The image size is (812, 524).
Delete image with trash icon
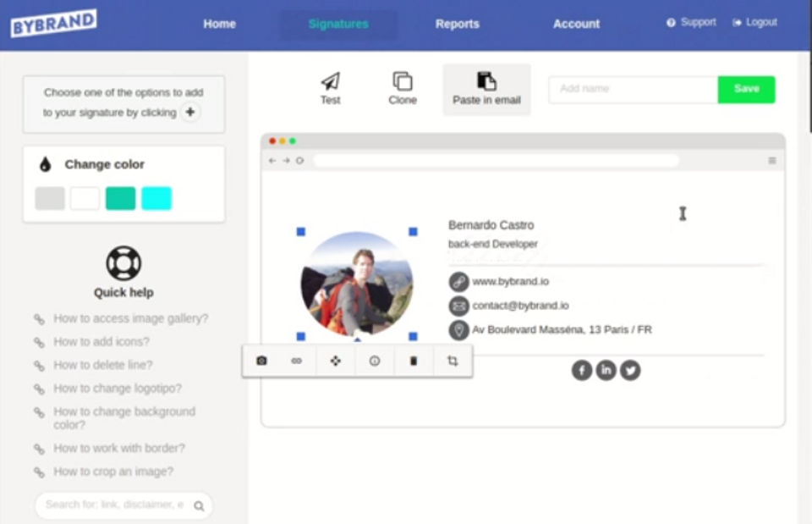click(414, 361)
